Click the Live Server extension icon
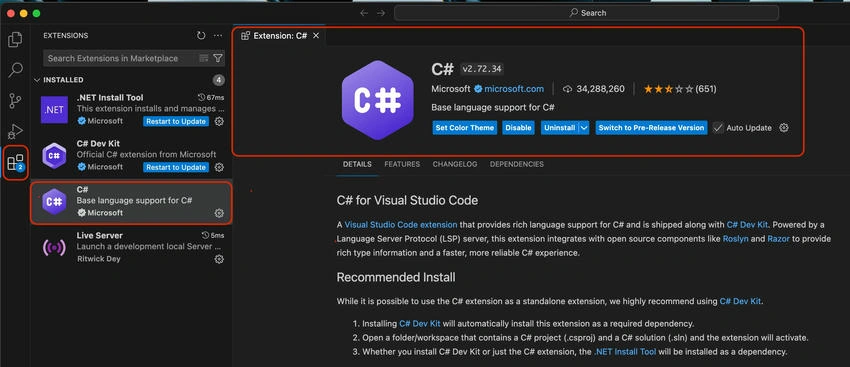The height and width of the screenshot is (367, 850). point(54,248)
